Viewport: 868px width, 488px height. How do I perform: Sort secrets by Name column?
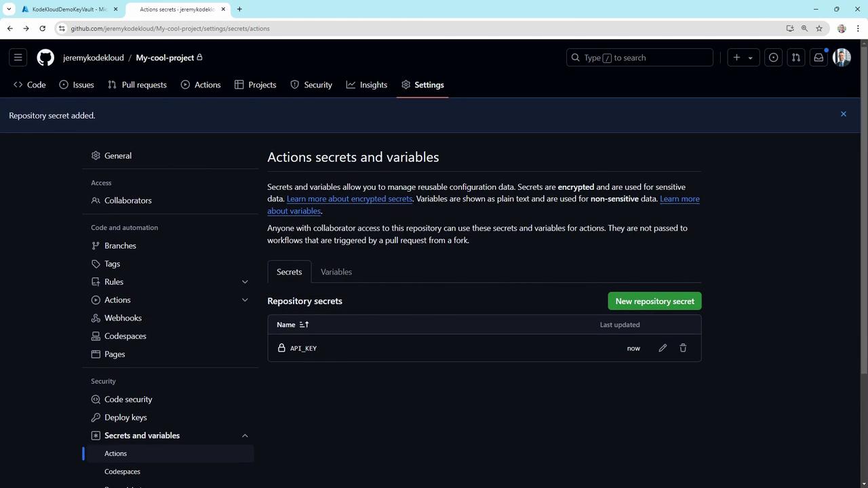(x=293, y=325)
